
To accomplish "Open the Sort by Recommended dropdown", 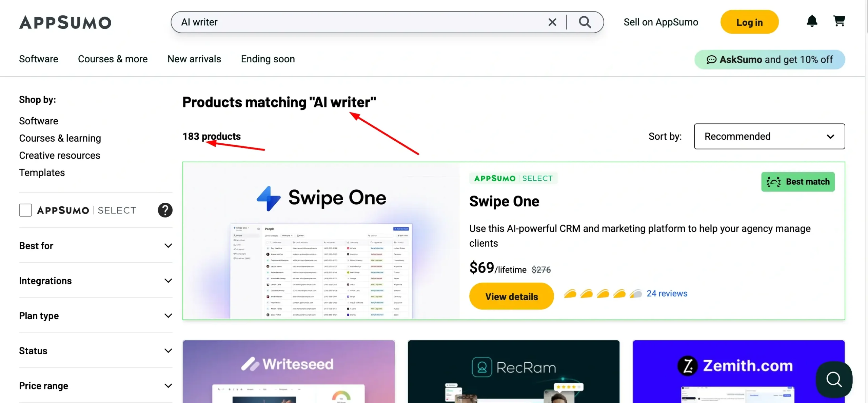I will coord(769,136).
